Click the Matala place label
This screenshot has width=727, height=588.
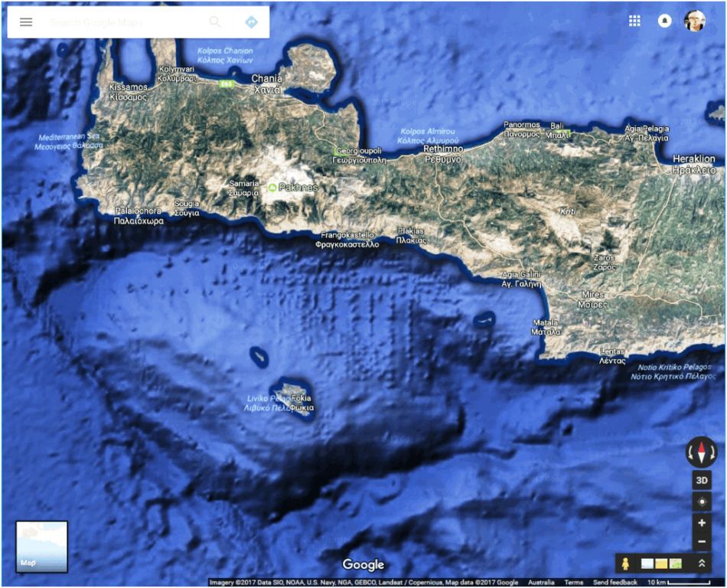pyautogui.click(x=546, y=327)
